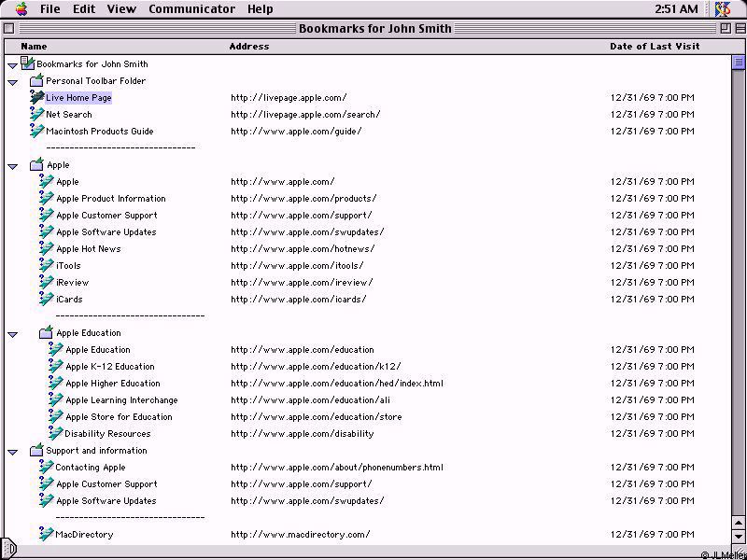Click the menu bar clock

click(x=676, y=9)
